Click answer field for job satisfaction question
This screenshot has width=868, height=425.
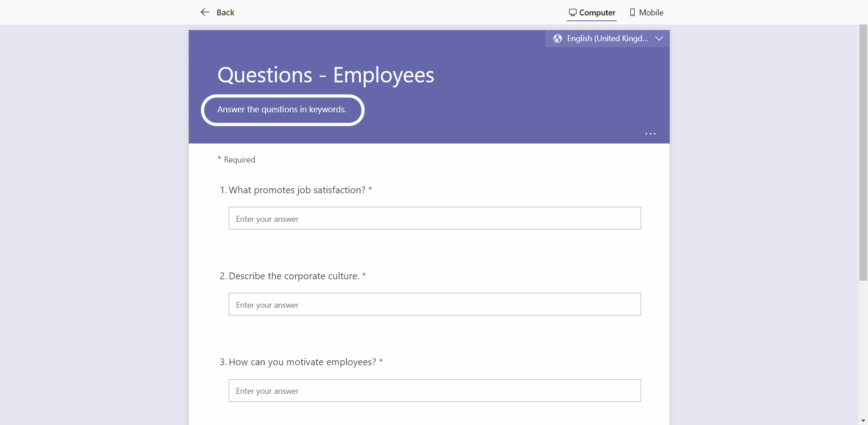434,218
